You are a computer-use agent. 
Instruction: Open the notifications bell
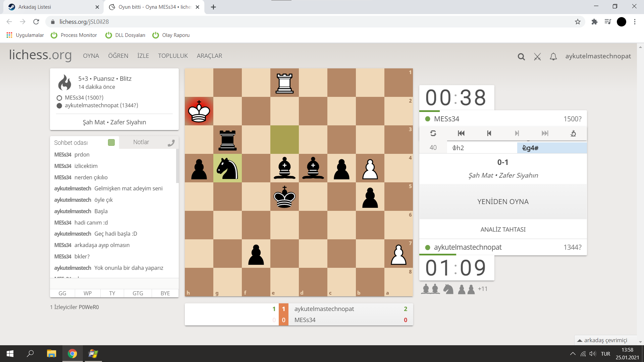click(553, 57)
